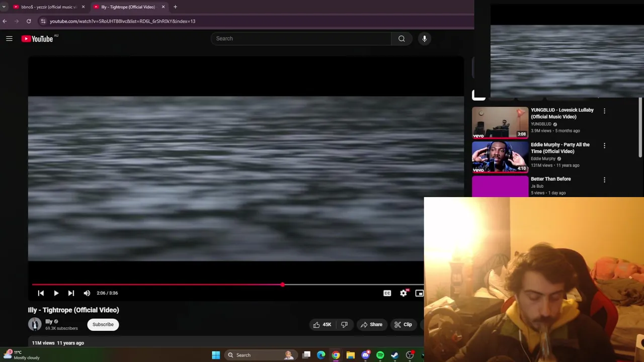Open Illy's channel avatar
644x362 pixels.
35,324
